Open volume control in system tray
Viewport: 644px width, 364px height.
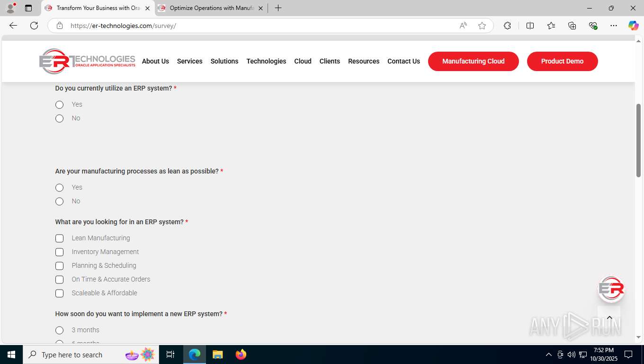click(572, 355)
